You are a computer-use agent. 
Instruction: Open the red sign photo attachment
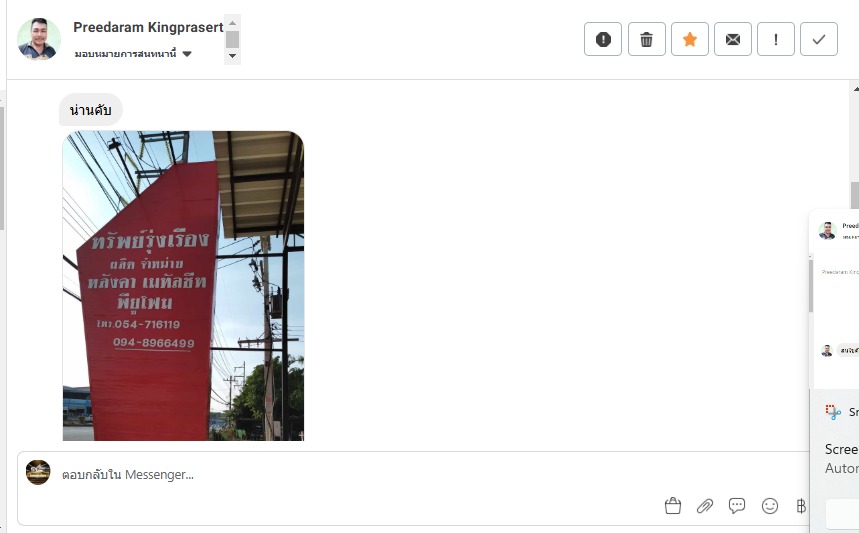pos(184,285)
